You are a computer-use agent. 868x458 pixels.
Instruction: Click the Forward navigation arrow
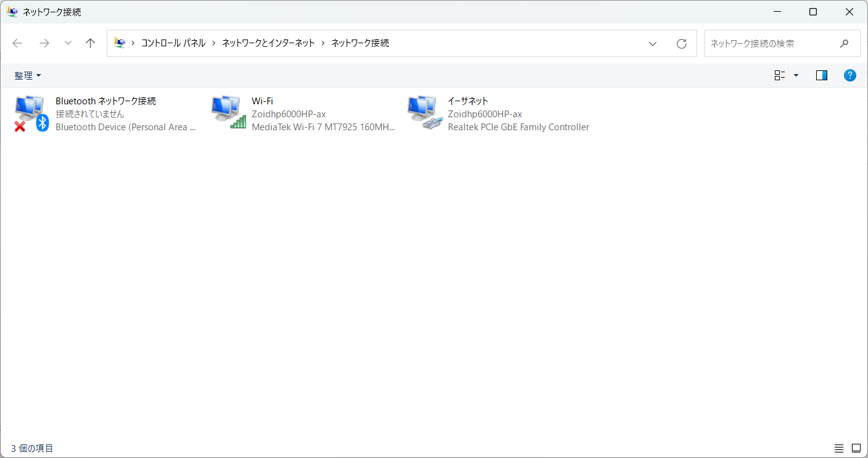pyautogui.click(x=44, y=43)
